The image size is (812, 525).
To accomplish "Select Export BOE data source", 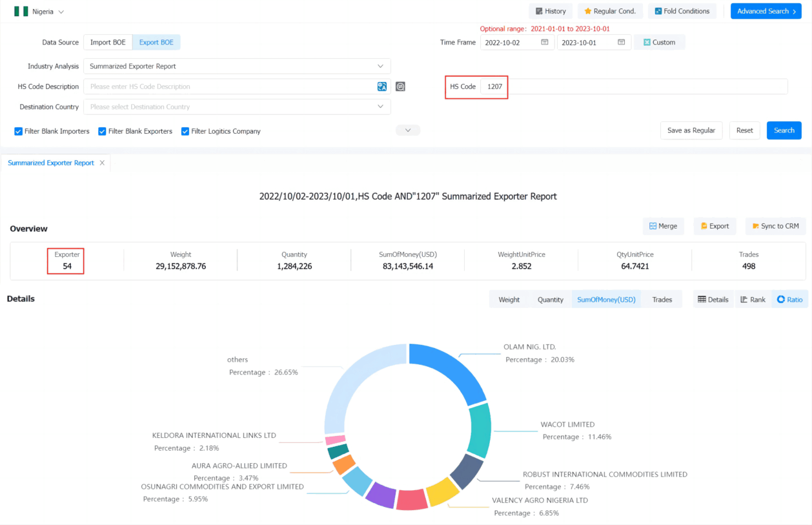I will point(156,43).
